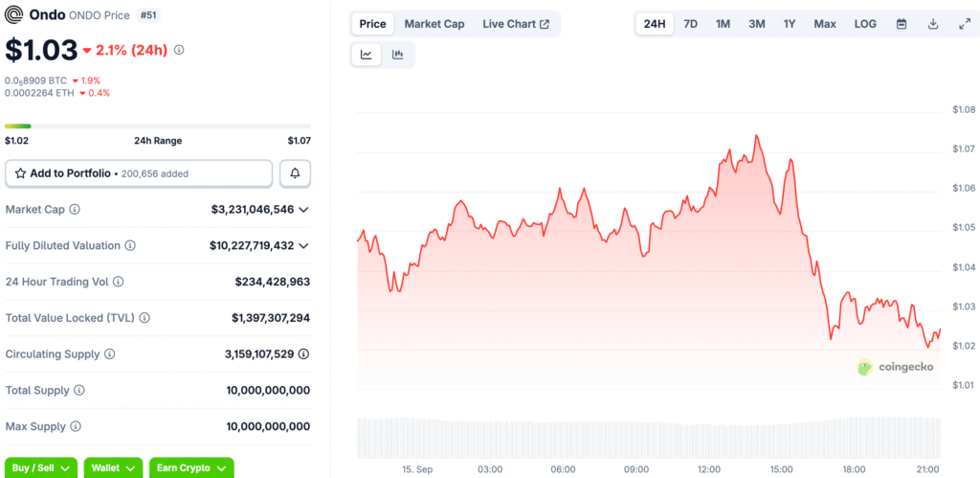This screenshot has height=478, width=980.
Task: Click the Ondo logo icon
Action: tap(14, 15)
